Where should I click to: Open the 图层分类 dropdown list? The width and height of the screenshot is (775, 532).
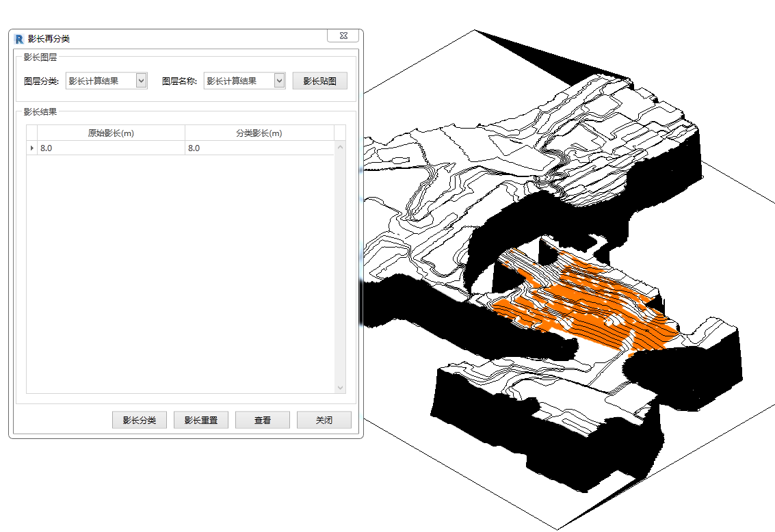(x=141, y=81)
